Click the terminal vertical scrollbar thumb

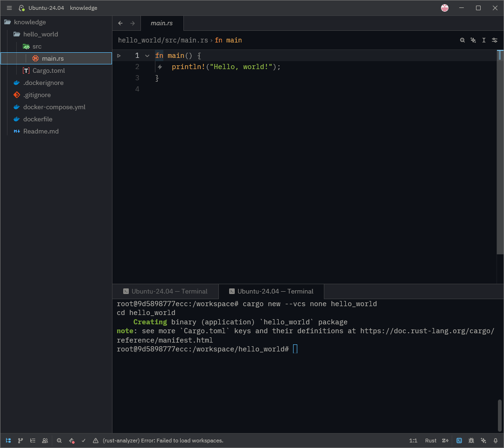(x=499, y=415)
